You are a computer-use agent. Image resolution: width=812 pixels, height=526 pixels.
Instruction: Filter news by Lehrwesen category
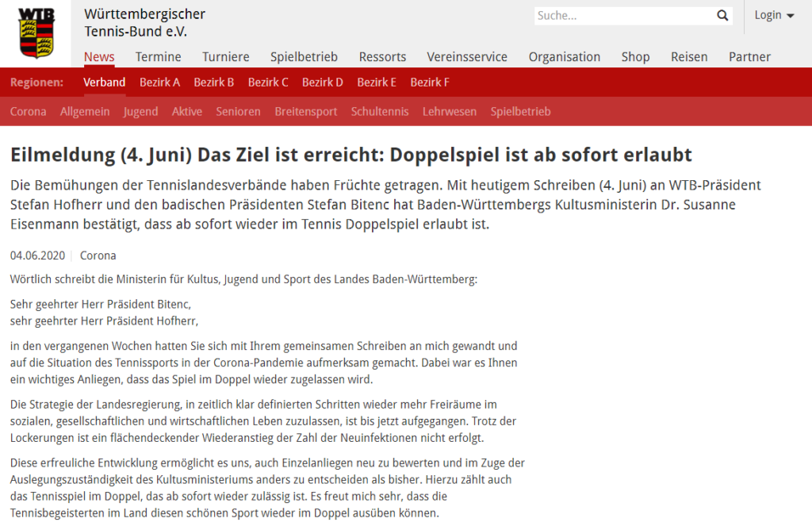click(450, 111)
